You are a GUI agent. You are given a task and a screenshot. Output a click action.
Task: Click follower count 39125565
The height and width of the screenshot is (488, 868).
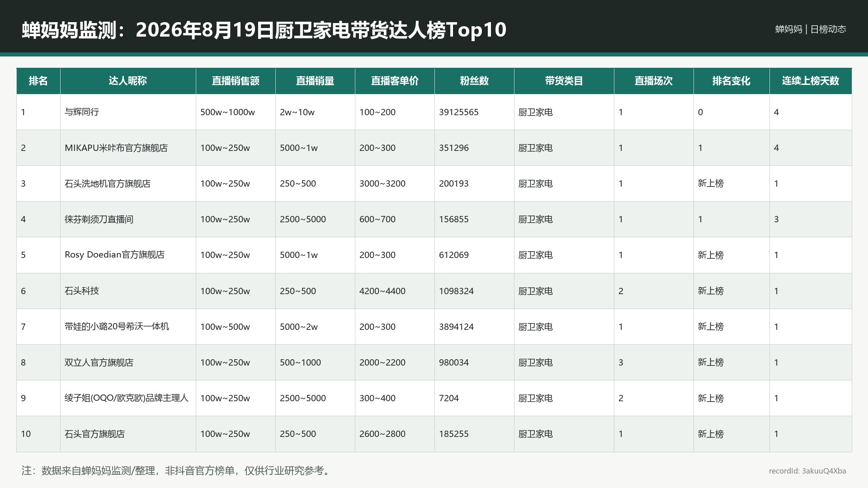click(459, 112)
